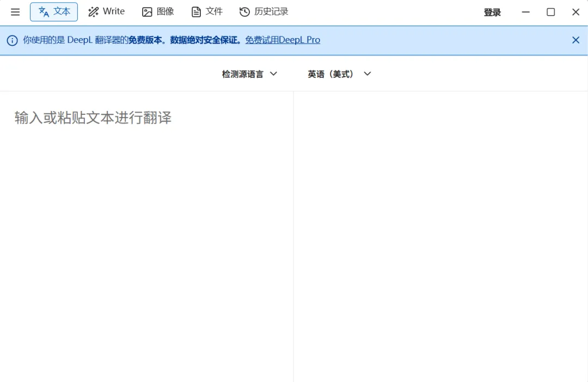Dismiss the free version banner
588x382 pixels.
[x=575, y=40]
